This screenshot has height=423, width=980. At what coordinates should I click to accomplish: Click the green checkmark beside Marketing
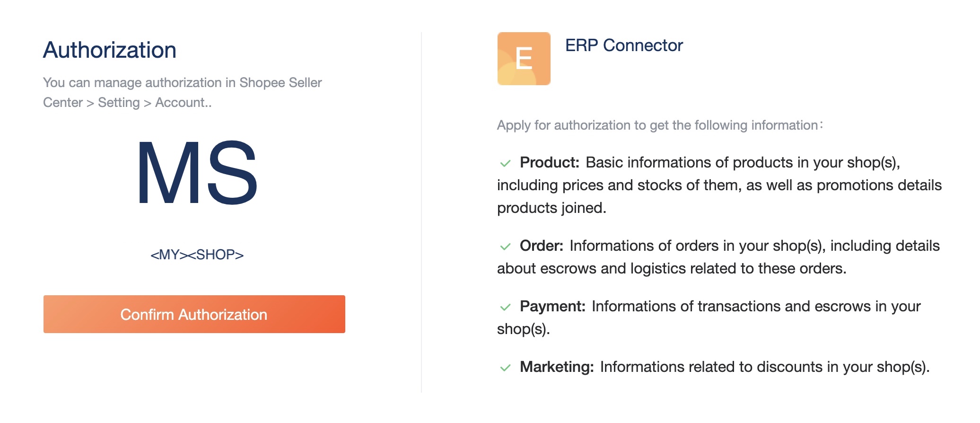505,368
